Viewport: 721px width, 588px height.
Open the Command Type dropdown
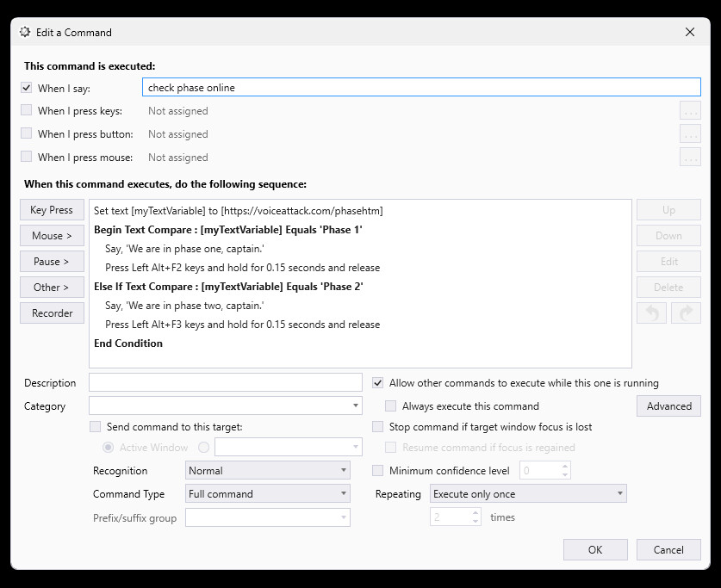(x=265, y=493)
